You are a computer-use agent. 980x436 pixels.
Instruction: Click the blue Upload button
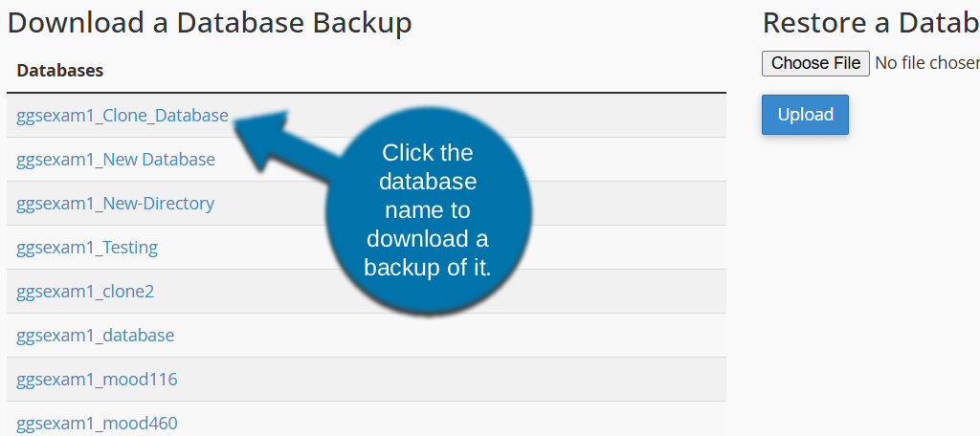tap(805, 115)
